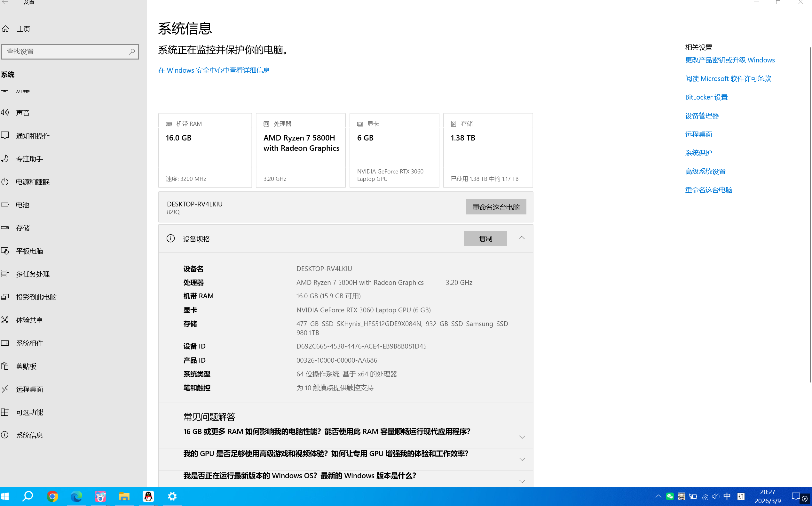The image size is (812, 506).
Task: Select Storage in the sidebar menu
Action: click(x=23, y=228)
